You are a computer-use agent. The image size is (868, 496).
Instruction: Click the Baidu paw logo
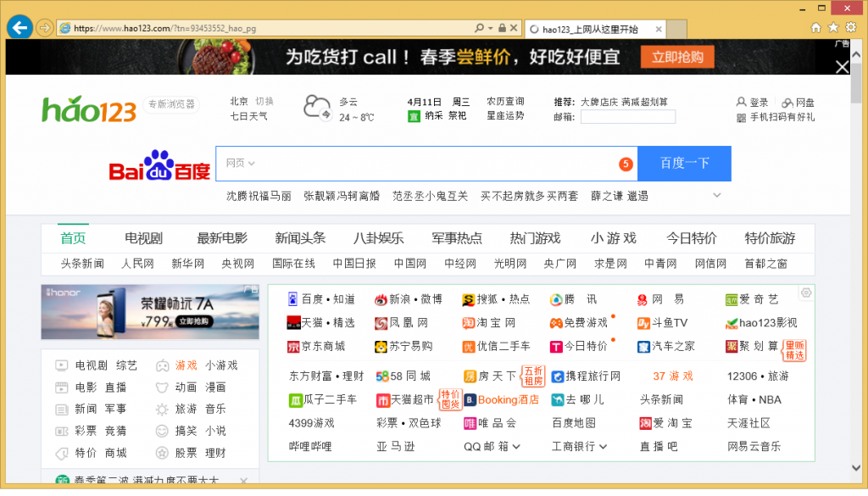[159, 165]
